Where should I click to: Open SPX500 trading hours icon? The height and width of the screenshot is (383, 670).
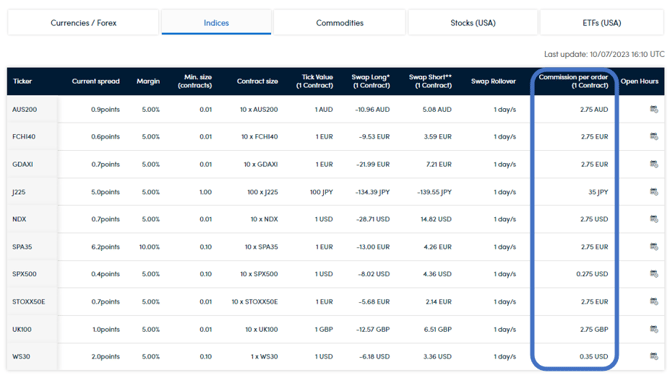[x=654, y=274]
